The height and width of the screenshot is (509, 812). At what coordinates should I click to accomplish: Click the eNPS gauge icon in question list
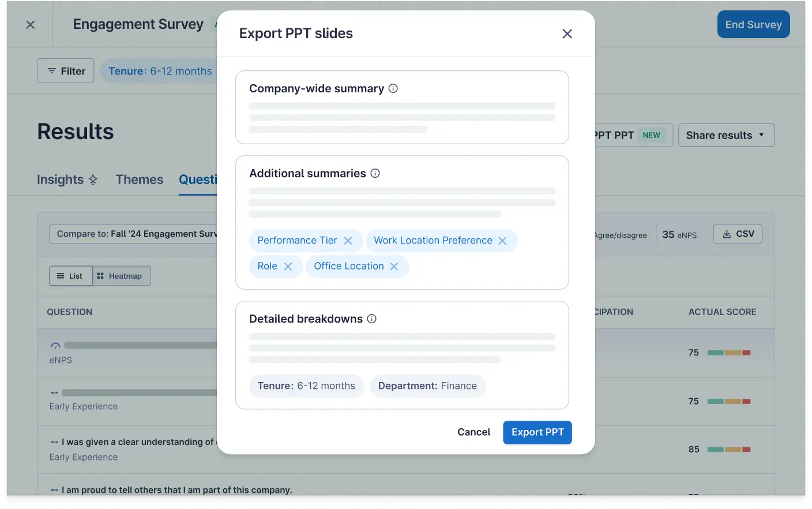(x=55, y=346)
